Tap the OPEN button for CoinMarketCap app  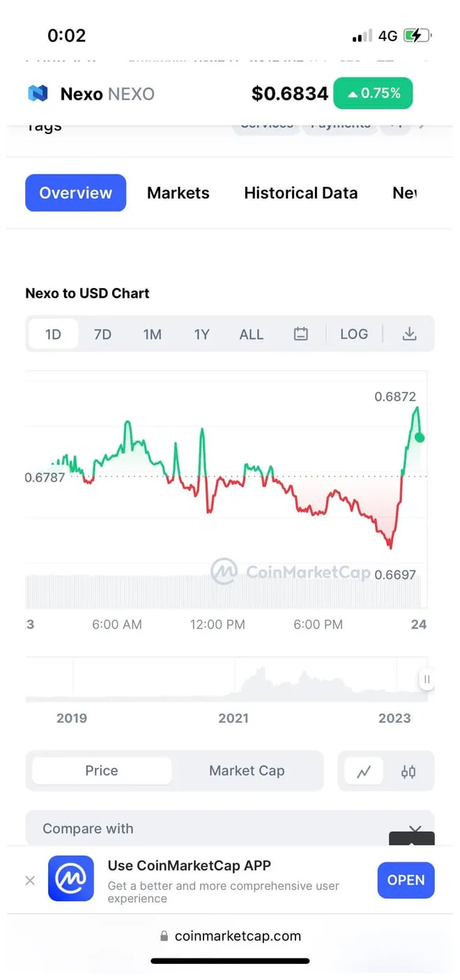(406, 880)
